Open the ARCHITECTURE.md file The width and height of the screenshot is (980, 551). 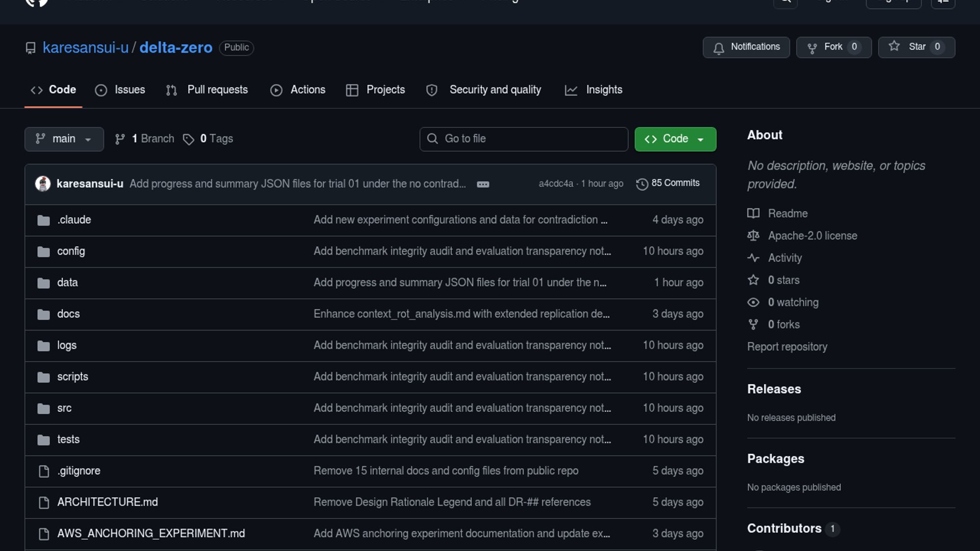point(107,502)
